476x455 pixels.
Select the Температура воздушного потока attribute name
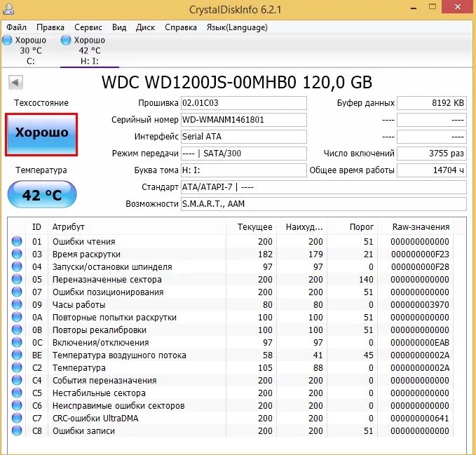point(119,355)
